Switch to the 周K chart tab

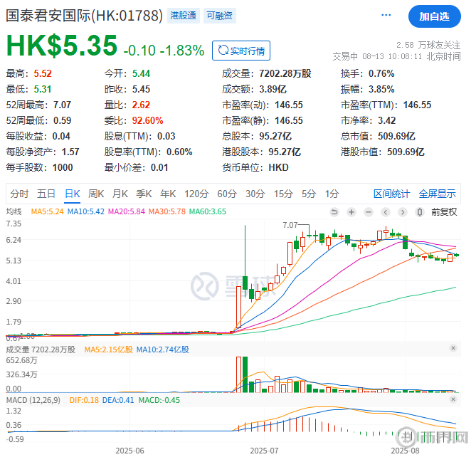96,194
